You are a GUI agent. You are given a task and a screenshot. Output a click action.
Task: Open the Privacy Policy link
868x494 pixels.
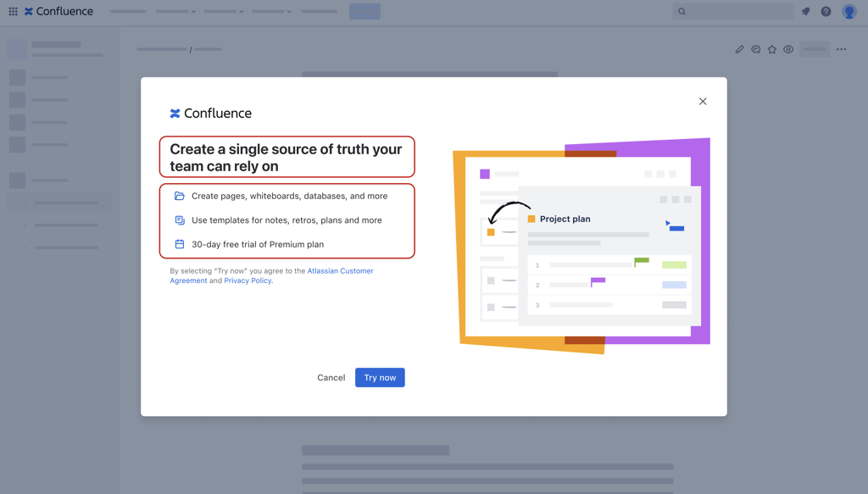pos(247,280)
